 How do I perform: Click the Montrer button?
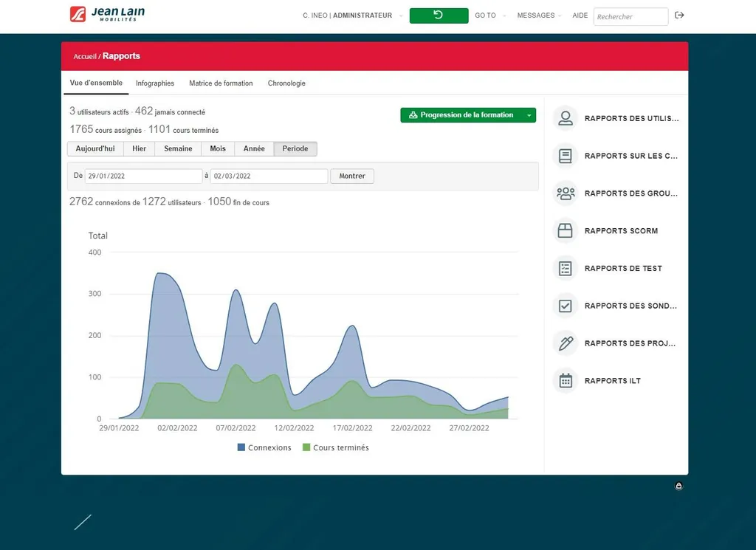352,176
